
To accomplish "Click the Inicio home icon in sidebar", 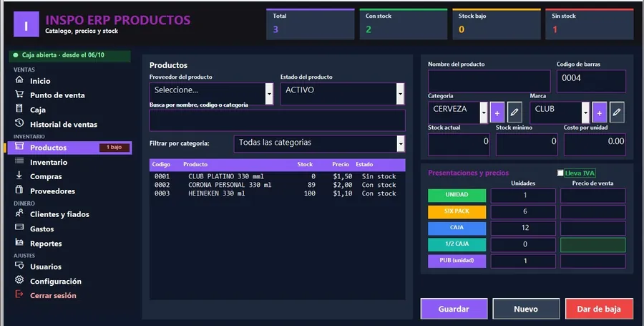I will click(x=19, y=80).
